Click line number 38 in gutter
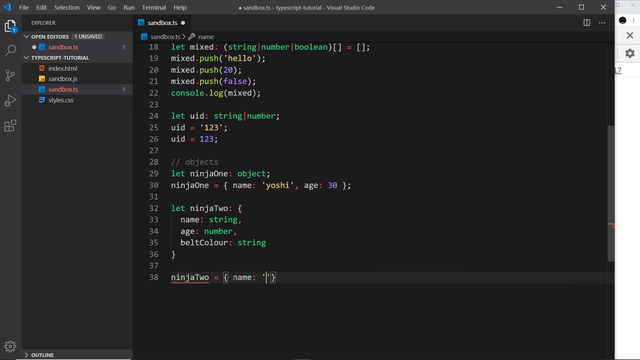Viewport: 640px width, 360px height. coord(153,278)
